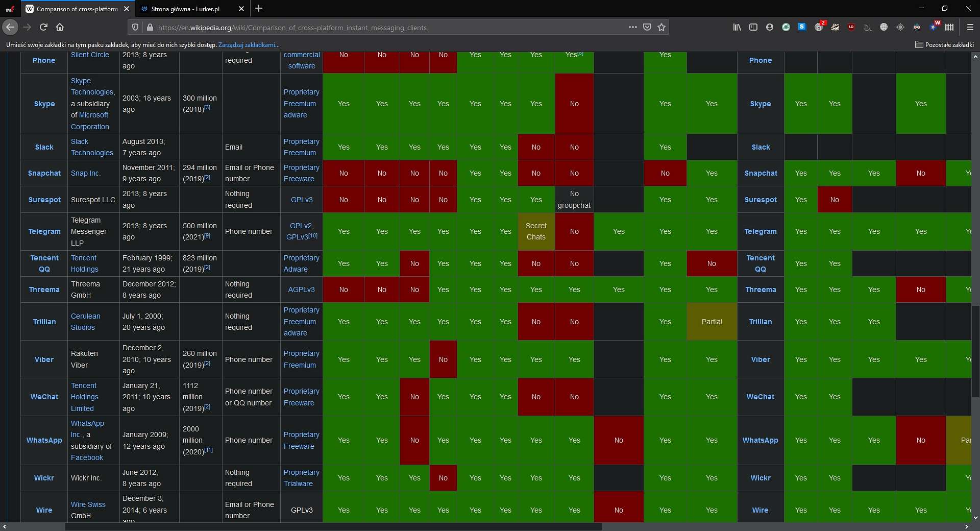Click the Slack Technologies link
This screenshot has width=980, height=531.
click(x=92, y=147)
